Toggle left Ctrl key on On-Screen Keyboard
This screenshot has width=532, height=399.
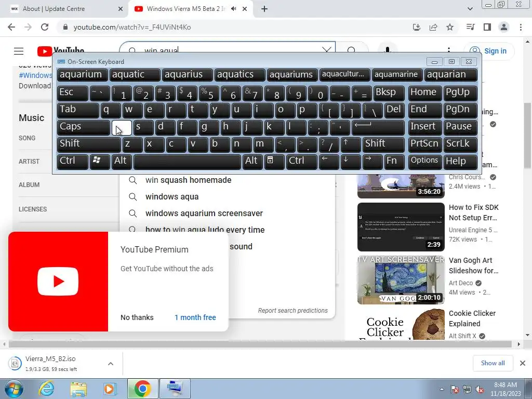coord(73,161)
